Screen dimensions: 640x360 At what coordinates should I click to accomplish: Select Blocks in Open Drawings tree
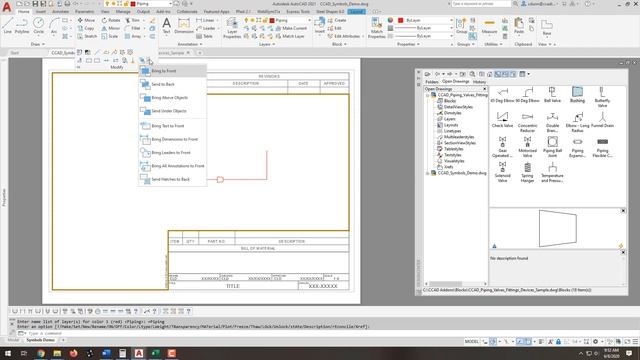pyautogui.click(x=450, y=101)
